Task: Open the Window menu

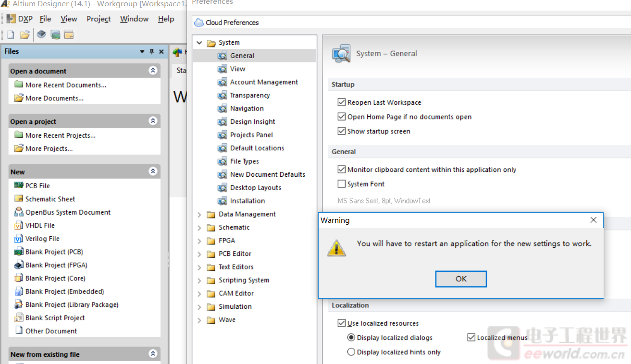Action: [x=134, y=19]
